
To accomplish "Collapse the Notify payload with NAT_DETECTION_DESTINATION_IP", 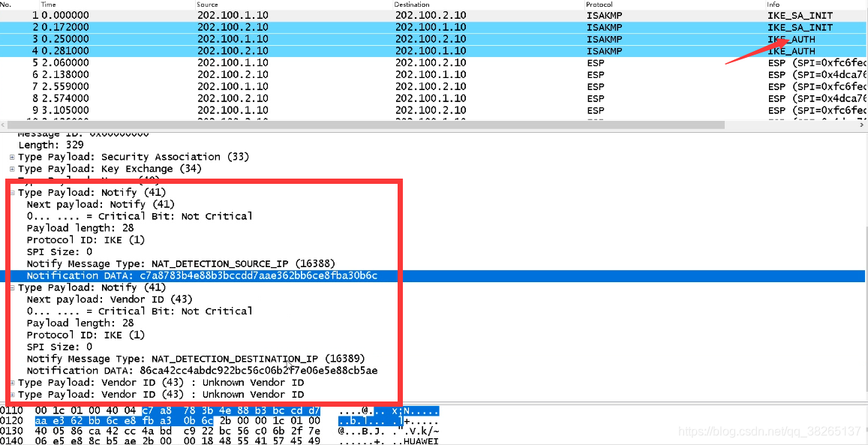I will tap(12, 288).
